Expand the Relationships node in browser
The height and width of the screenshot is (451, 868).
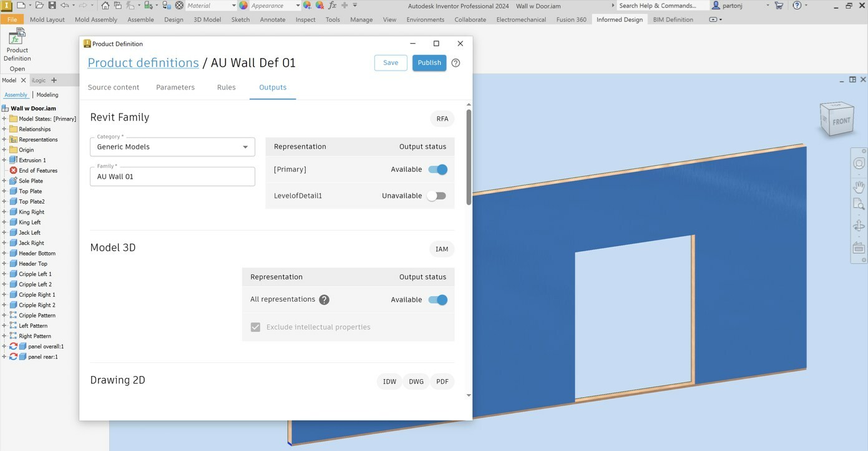(4, 129)
